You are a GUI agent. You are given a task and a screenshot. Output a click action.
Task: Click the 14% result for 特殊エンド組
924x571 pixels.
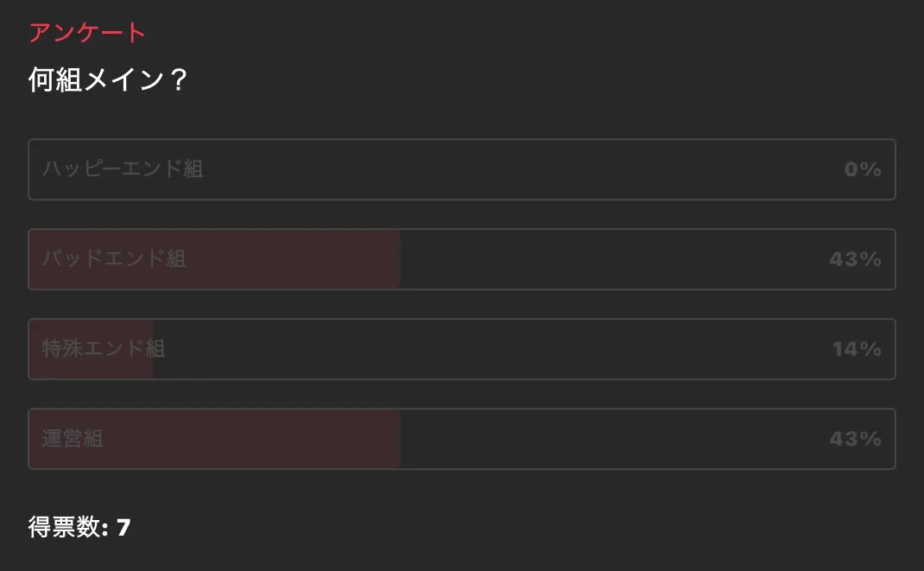click(856, 349)
